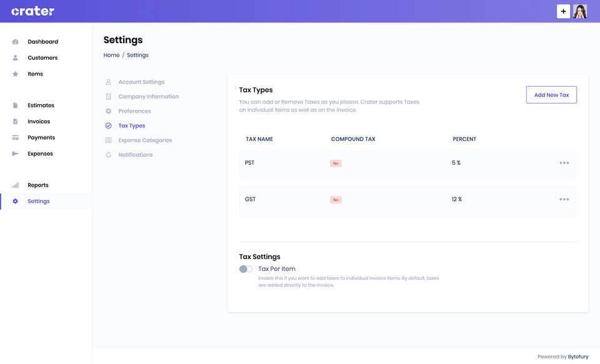Click the Settings gear icon in sidebar
This screenshot has width=600, height=364.
point(15,201)
